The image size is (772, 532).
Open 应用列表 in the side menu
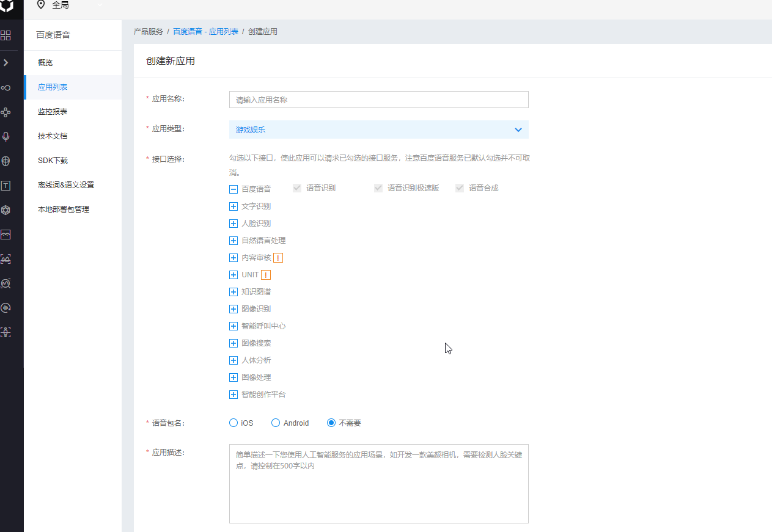click(73, 87)
